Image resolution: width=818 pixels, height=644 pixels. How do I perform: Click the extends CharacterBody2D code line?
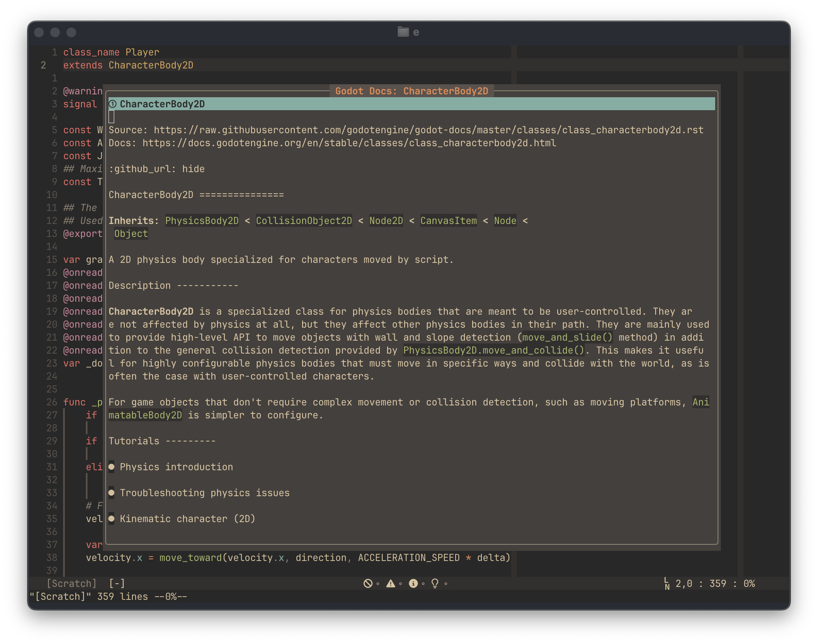point(128,65)
